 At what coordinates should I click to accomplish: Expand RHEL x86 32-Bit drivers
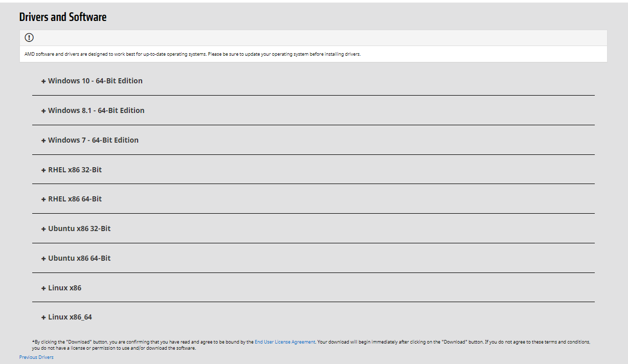coord(72,170)
